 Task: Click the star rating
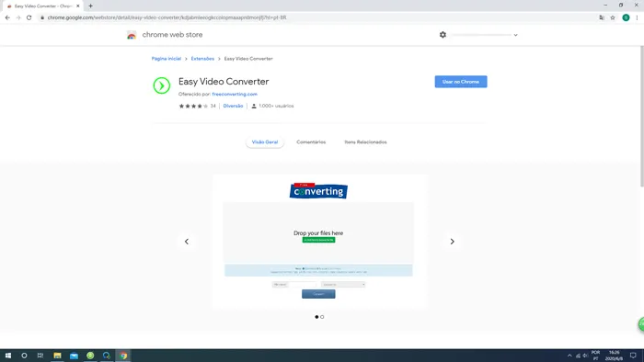pyautogui.click(x=193, y=106)
